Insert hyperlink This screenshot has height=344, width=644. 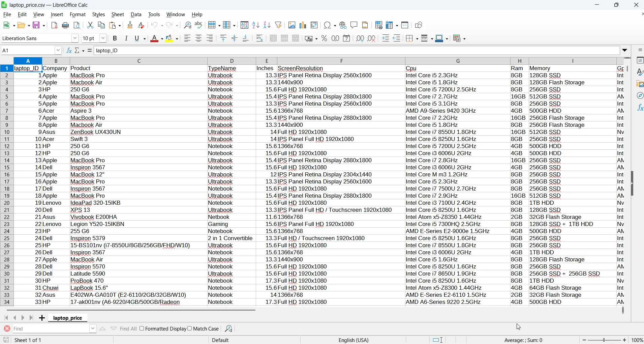coord(343,25)
